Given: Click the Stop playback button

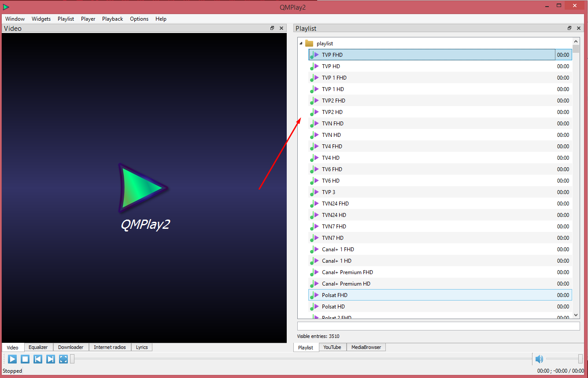Looking at the screenshot, I should pyautogui.click(x=25, y=359).
